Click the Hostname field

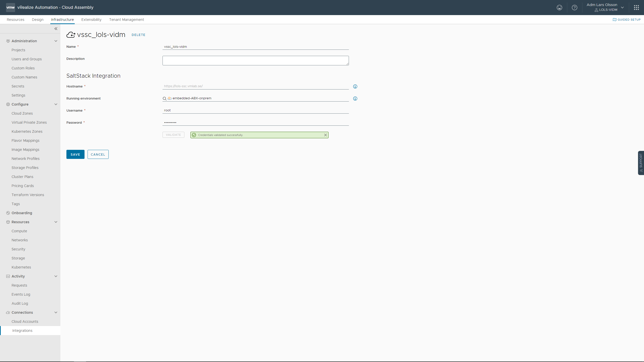pyautogui.click(x=256, y=86)
